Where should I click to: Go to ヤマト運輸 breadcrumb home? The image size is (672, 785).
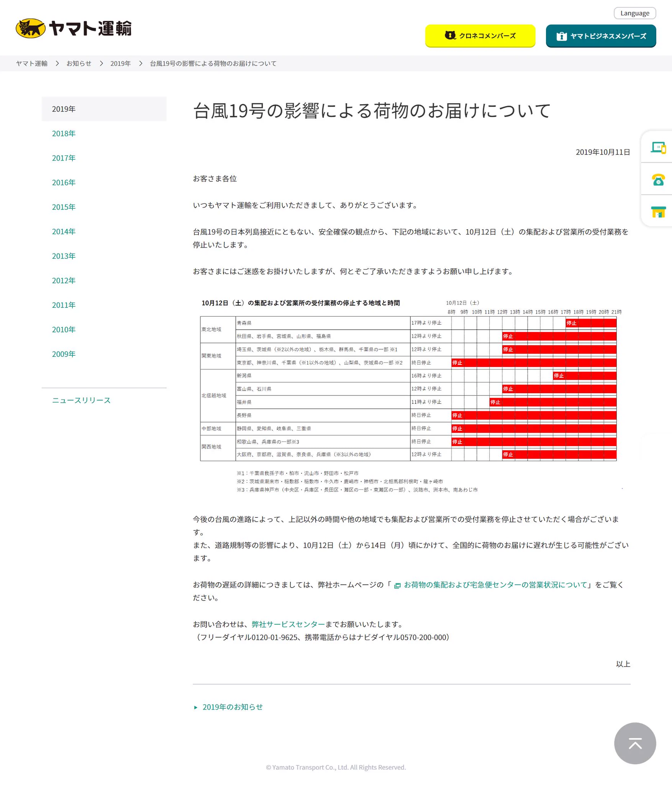(x=32, y=63)
